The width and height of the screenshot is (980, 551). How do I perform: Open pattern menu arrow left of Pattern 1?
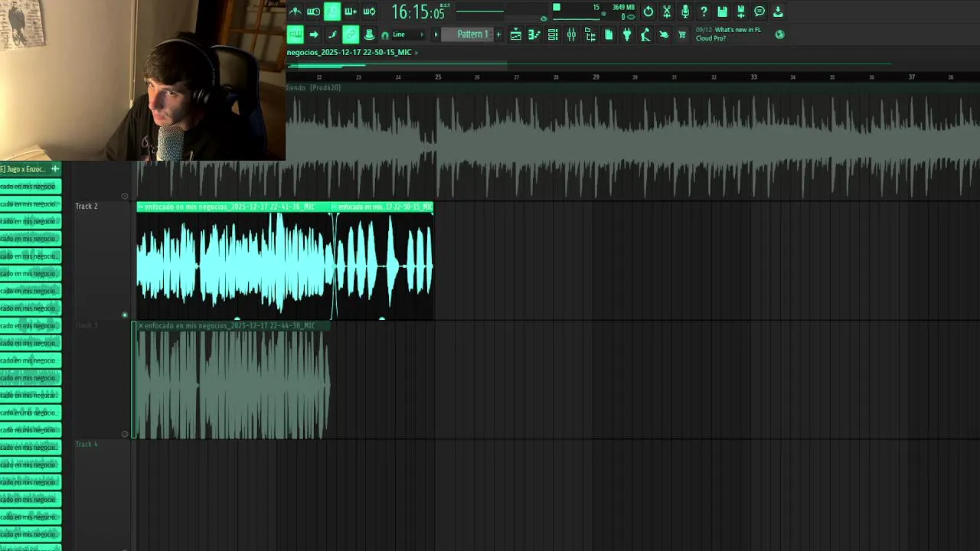click(436, 34)
